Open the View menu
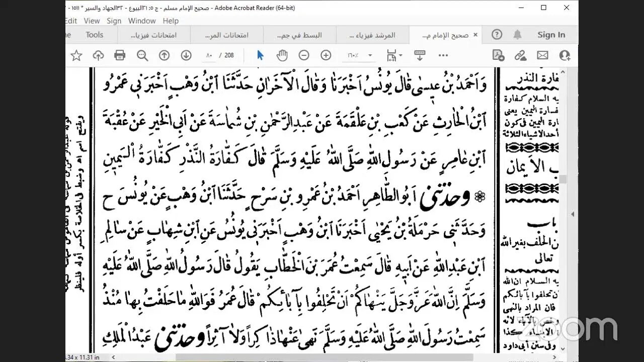The image size is (644, 362). (92, 21)
